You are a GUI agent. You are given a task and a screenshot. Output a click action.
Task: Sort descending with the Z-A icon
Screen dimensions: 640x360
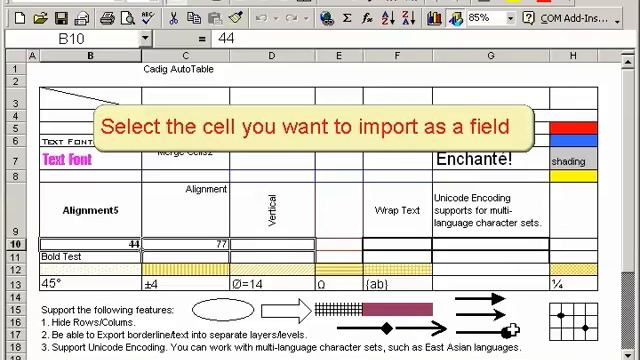click(x=409, y=18)
